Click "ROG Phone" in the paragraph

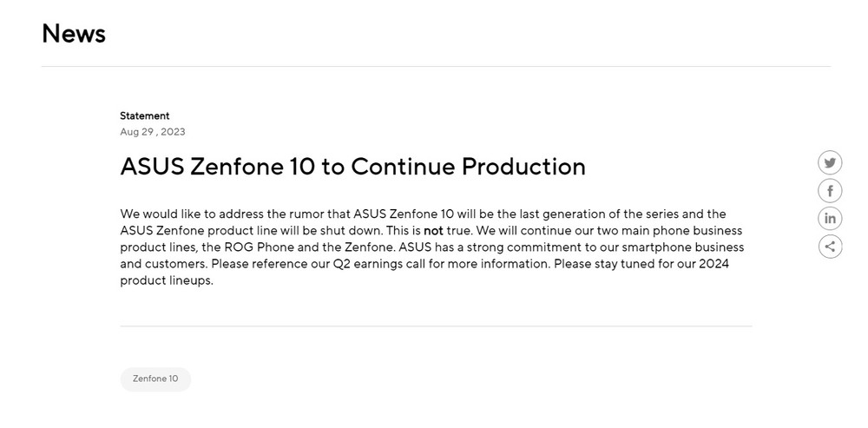(259, 247)
